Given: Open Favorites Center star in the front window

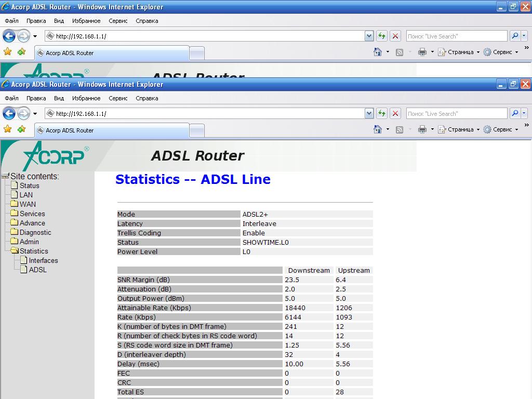Looking at the screenshot, I should [7, 129].
